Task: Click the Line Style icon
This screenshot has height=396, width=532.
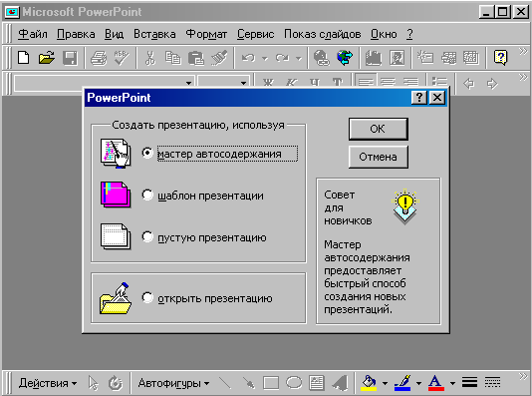Action: [469, 383]
